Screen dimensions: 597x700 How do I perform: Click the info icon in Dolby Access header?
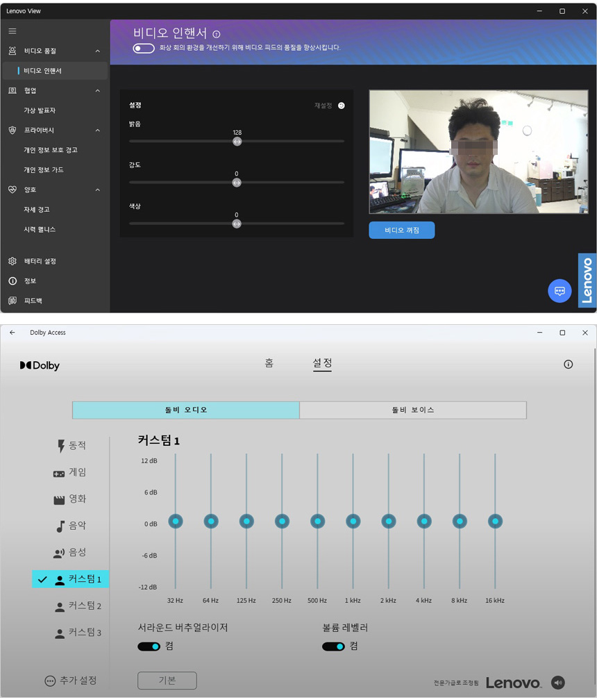568,365
